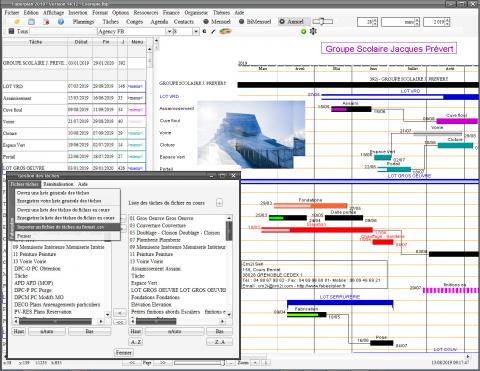Open the Réinitialisation menu in task dialog
Viewport: 480px width, 371px height.
tap(58, 184)
